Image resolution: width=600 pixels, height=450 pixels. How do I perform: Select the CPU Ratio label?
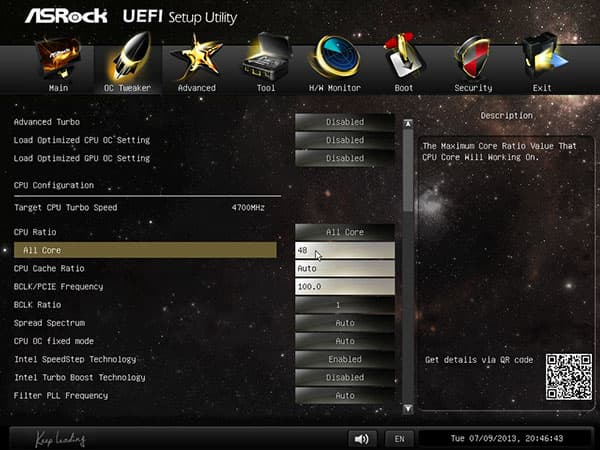point(35,232)
